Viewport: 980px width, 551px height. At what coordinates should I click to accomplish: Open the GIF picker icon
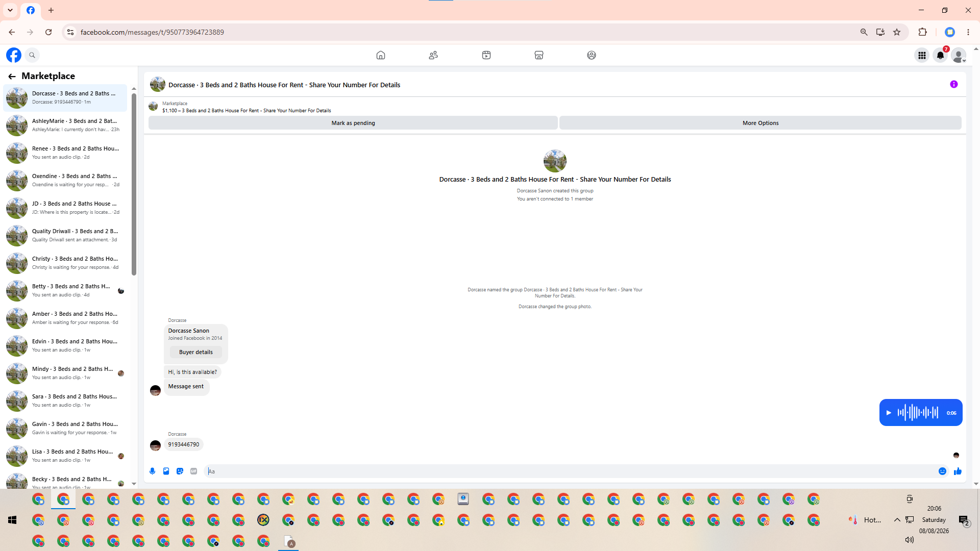click(194, 471)
